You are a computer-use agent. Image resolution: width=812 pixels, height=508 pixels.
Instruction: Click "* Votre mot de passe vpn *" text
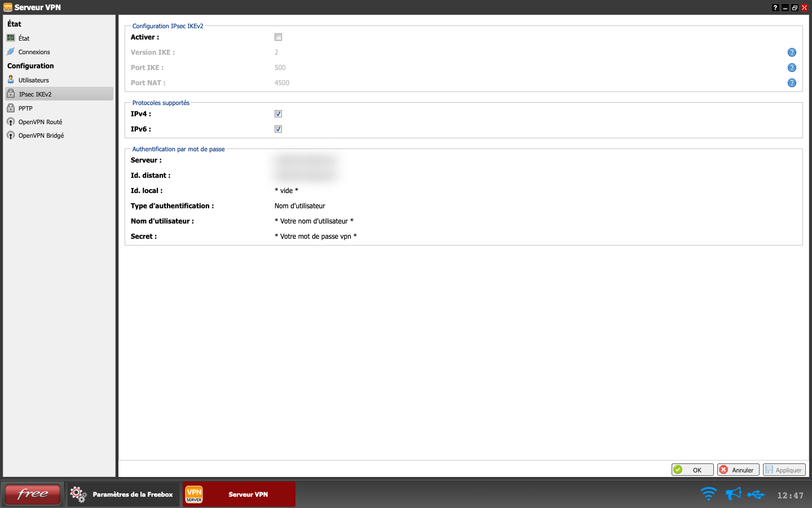[x=316, y=237]
